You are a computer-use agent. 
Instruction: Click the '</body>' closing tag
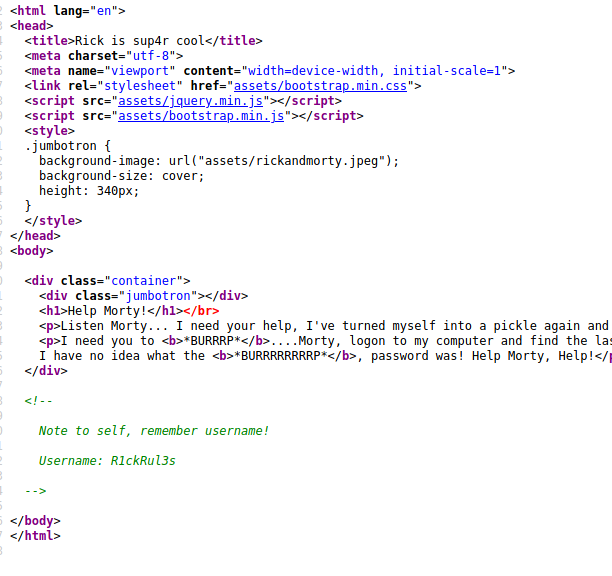[x=35, y=521]
